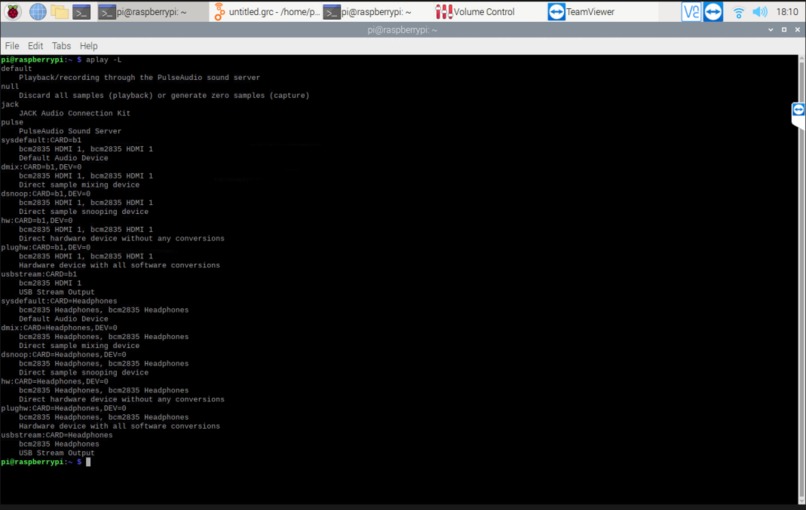Open the speaker volume tray icon
Viewport: 806px width, 510px height.
760,11
